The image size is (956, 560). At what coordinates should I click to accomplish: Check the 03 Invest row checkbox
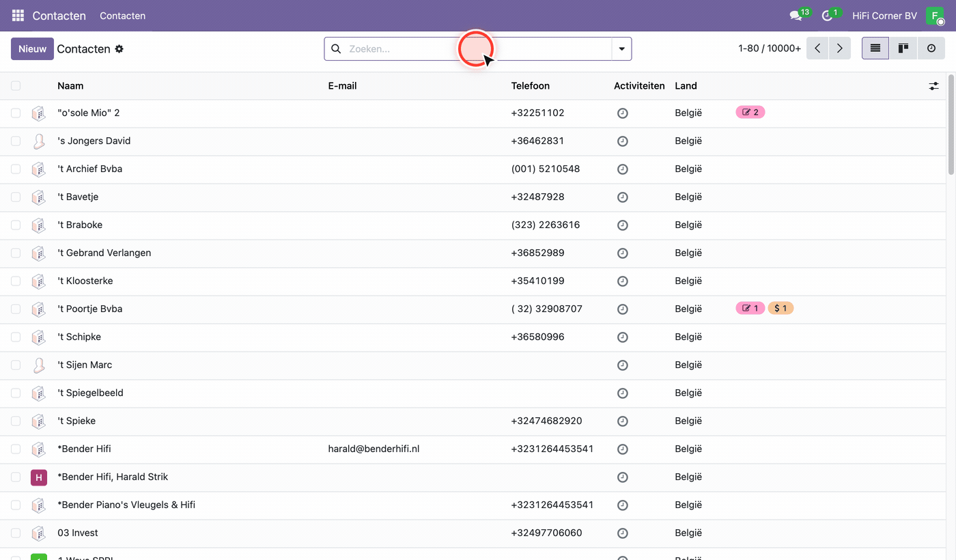coord(16,533)
